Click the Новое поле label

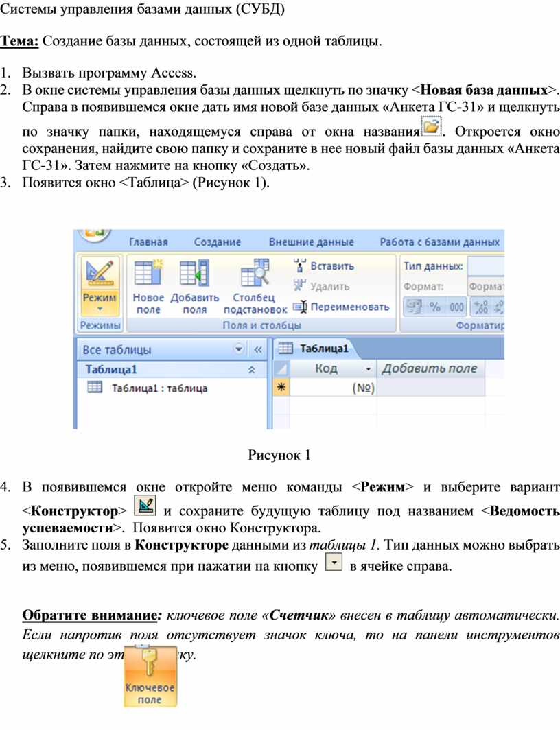tap(148, 303)
